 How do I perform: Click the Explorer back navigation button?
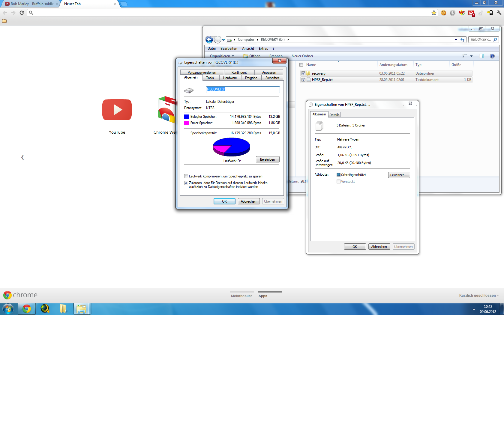(209, 40)
